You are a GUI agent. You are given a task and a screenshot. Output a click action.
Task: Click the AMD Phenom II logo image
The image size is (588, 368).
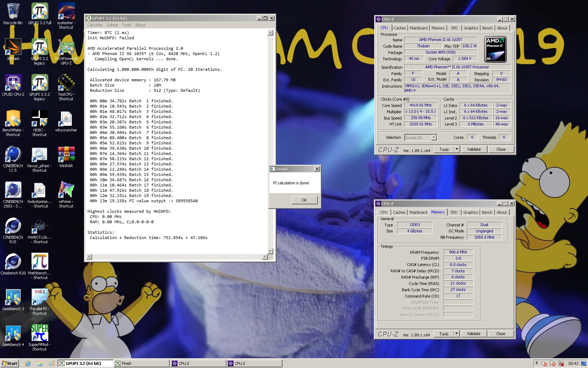[495, 49]
